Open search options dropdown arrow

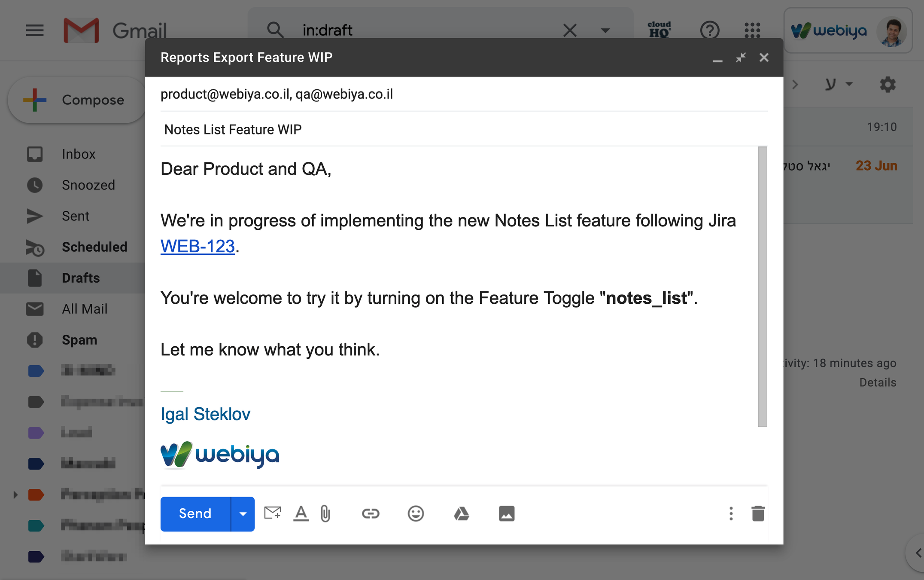pyautogui.click(x=605, y=31)
